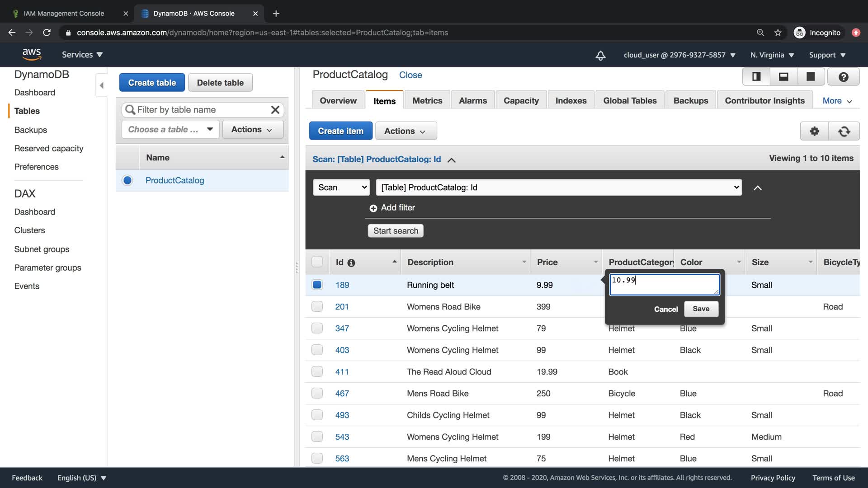Uncheck the item 189 checkbox
The width and height of the screenshot is (868, 488).
pos(317,285)
